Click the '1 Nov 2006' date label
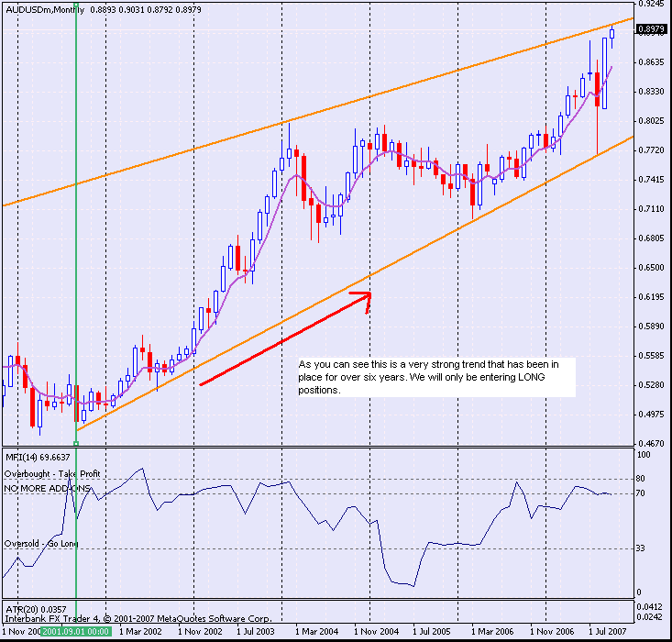Screen dimensions: 672x642 click(x=552, y=631)
